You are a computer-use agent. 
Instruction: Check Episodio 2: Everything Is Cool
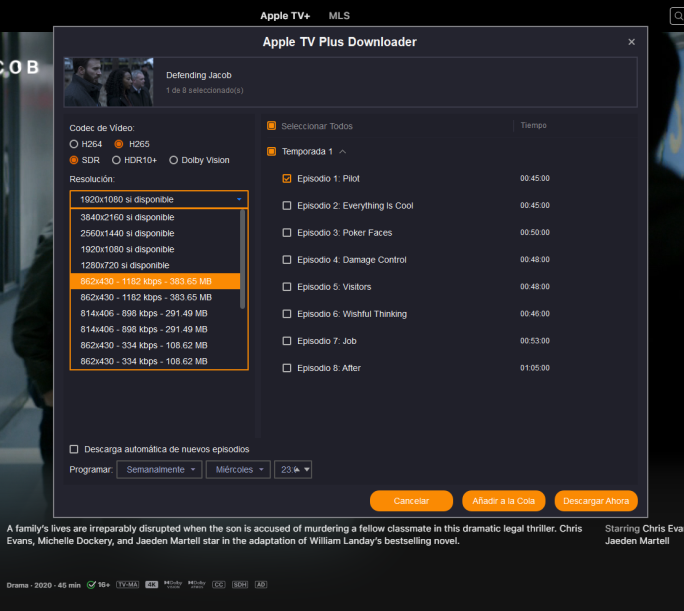pos(287,206)
